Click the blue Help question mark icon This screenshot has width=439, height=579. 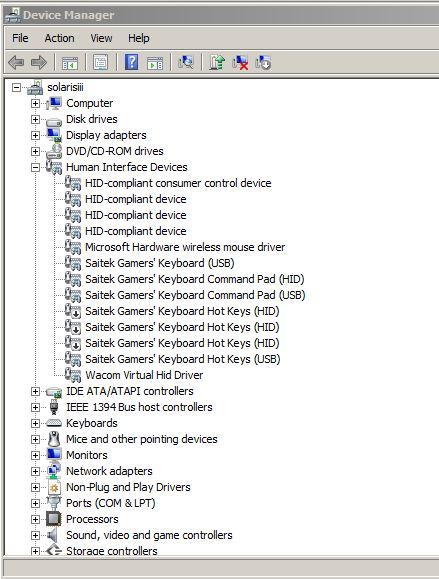tap(131, 62)
